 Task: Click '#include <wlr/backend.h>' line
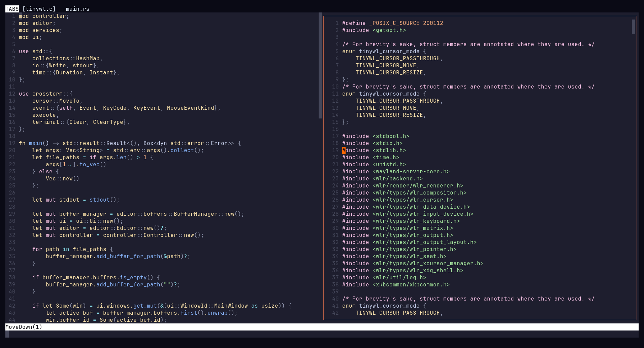(x=383, y=178)
